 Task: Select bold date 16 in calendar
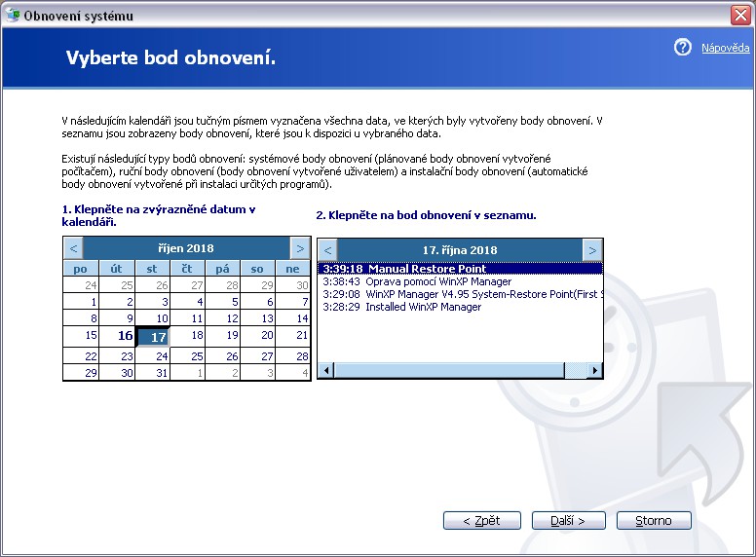[117, 336]
